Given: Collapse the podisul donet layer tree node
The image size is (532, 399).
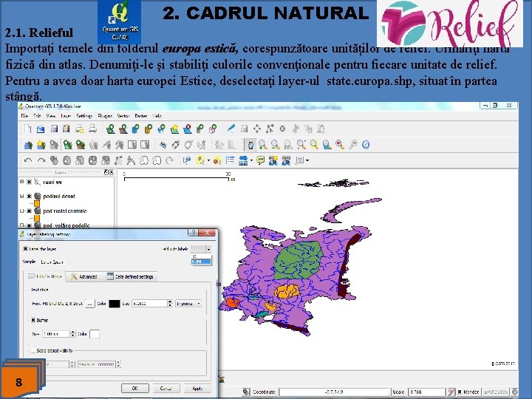Looking at the screenshot, I should pyautogui.click(x=21, y=196).
